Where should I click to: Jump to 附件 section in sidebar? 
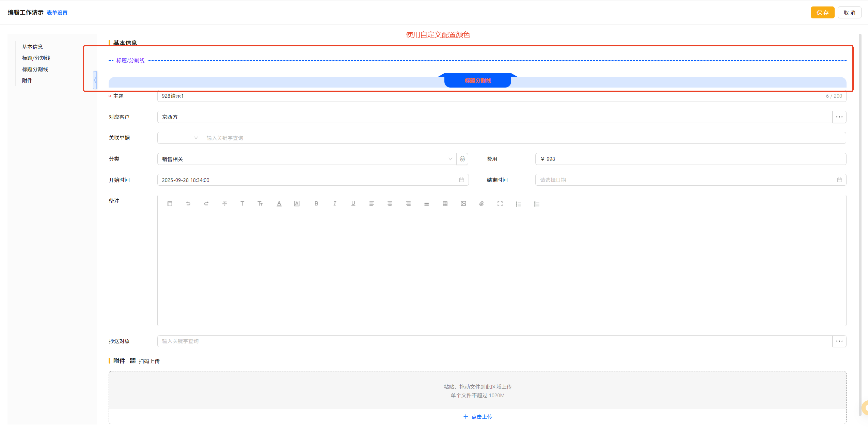pyautogui.click(x=27, y=80)
